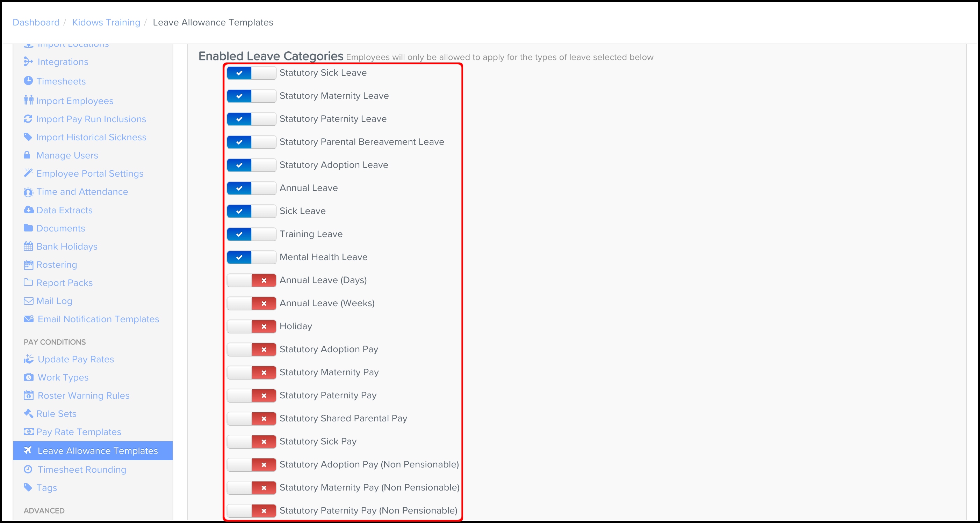
Task: Click the Documents folder icon
Action: coord(28,228)
